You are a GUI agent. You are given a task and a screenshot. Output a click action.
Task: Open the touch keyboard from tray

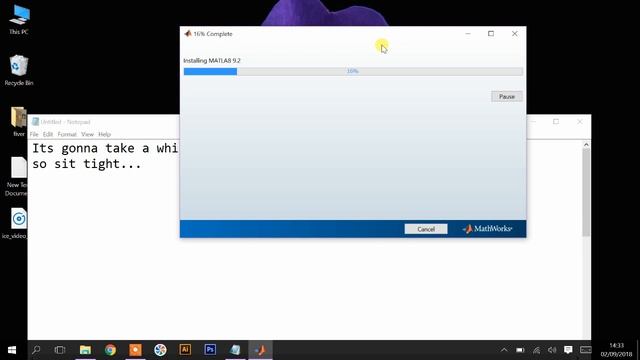[x=586, y=350]
